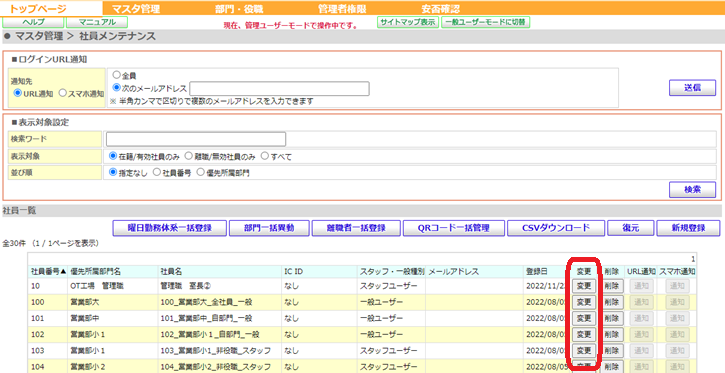725x373 pixels.
Task: Switch to マスタ管理 tab
Action: click(x=136, y=8)
